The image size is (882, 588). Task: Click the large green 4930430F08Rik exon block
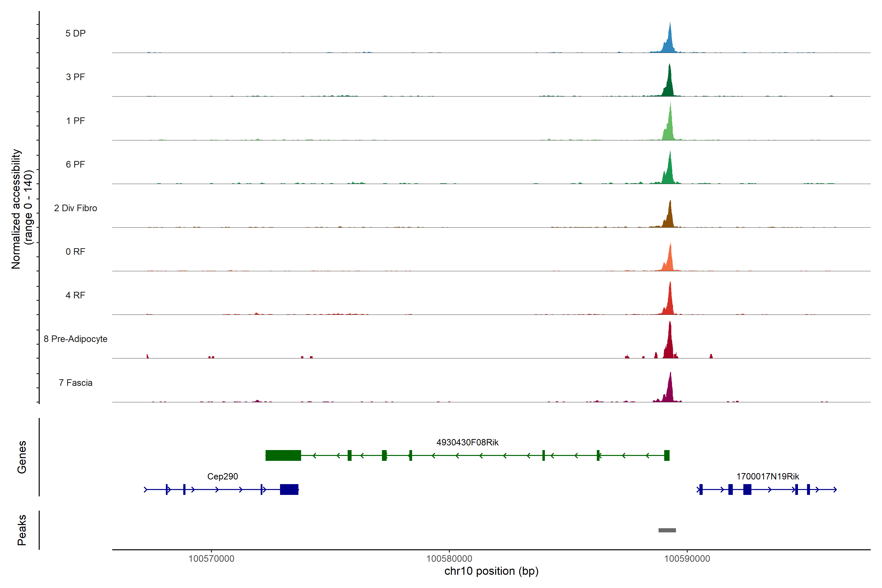pyautogui.click(x=283, y=455)
